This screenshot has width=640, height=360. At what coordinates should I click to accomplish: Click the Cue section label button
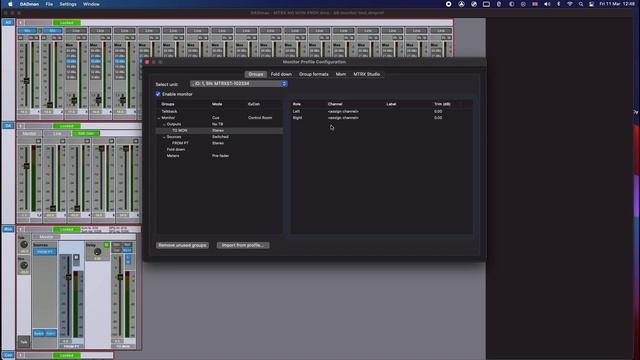click(x=8, y=355)
